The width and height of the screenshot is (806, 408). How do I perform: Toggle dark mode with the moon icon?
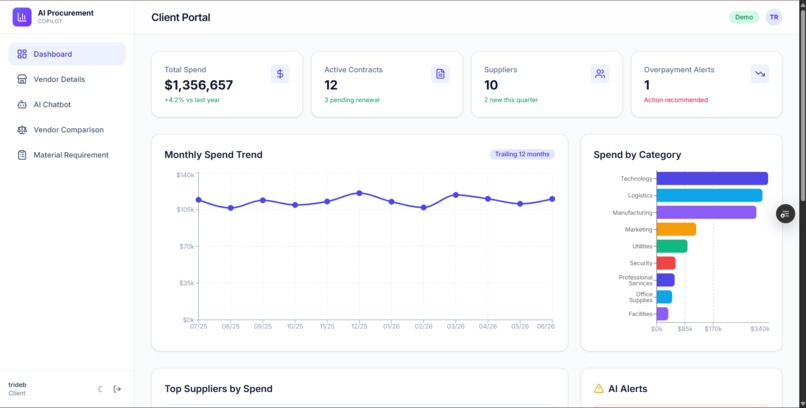pyautogui.click(x=100, y=389)
